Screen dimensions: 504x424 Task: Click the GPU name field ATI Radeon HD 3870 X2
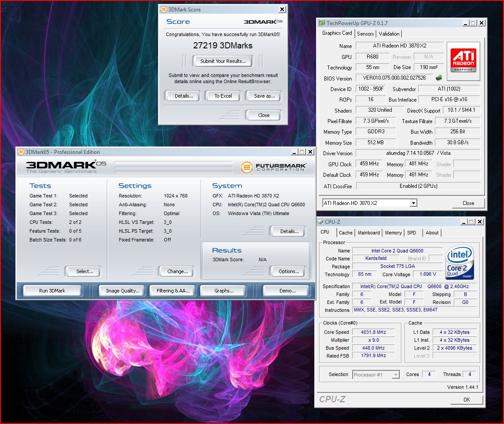(x=400, y=46)
